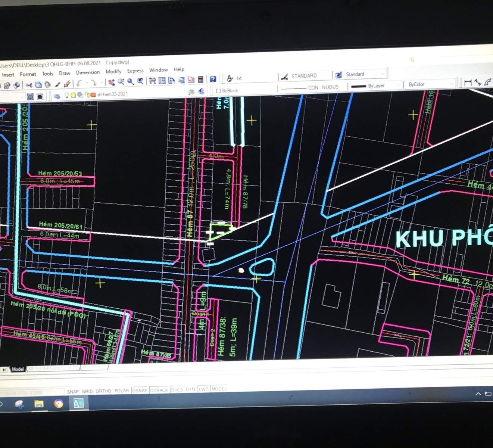The height and width of the screenshot is (448, 493).
Task: Select the Match Properties brush icon
Action: [x=67, y=84]
